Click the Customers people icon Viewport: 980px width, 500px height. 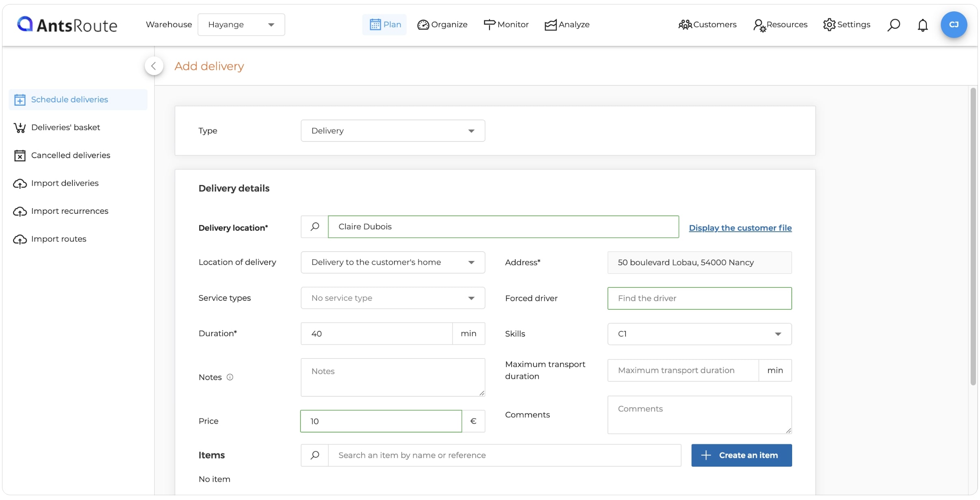(x=685, y=25)
